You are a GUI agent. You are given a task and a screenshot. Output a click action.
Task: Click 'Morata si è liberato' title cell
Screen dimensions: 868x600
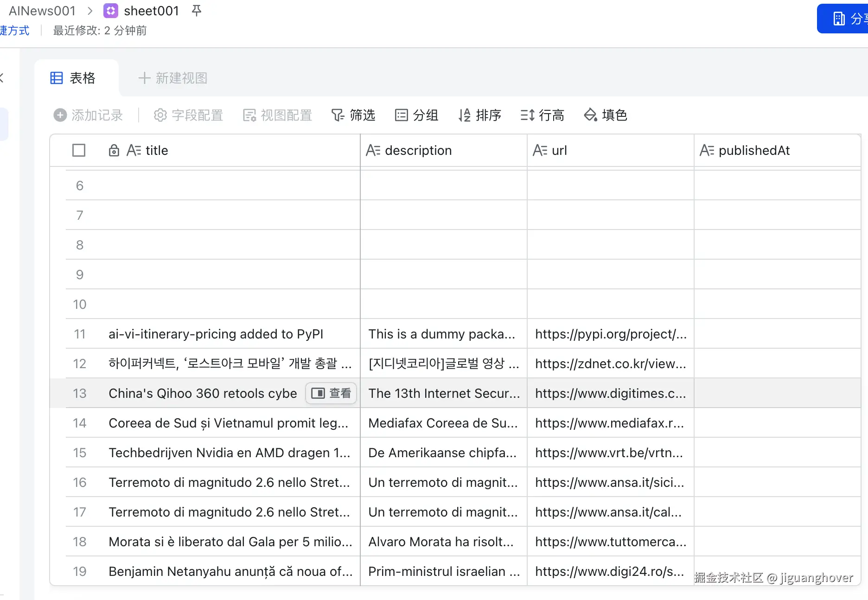pos(230,542)
